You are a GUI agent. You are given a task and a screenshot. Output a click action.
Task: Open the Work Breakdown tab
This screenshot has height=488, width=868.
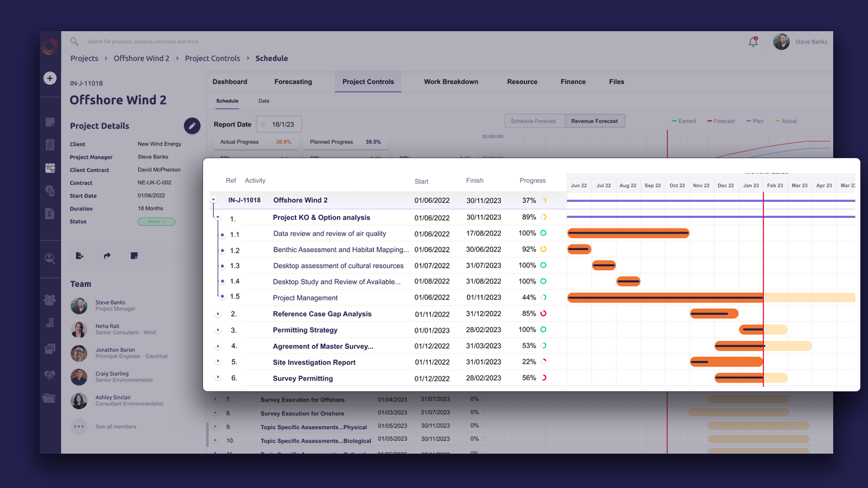click(451, 82)
